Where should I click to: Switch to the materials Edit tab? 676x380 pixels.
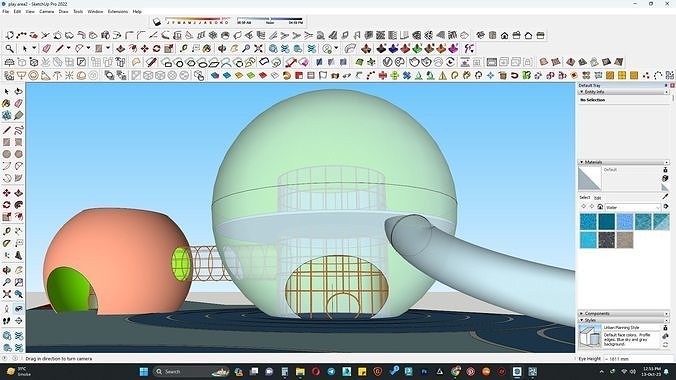click(598, 198)
